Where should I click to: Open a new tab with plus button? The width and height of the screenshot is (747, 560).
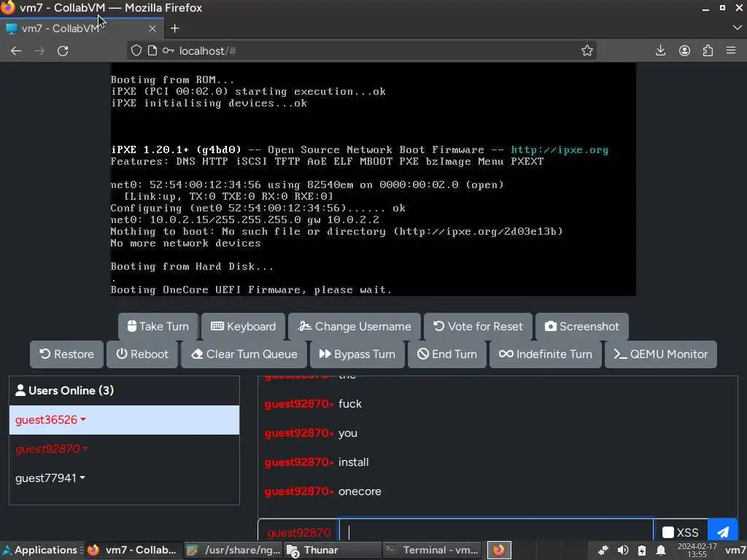175,28
